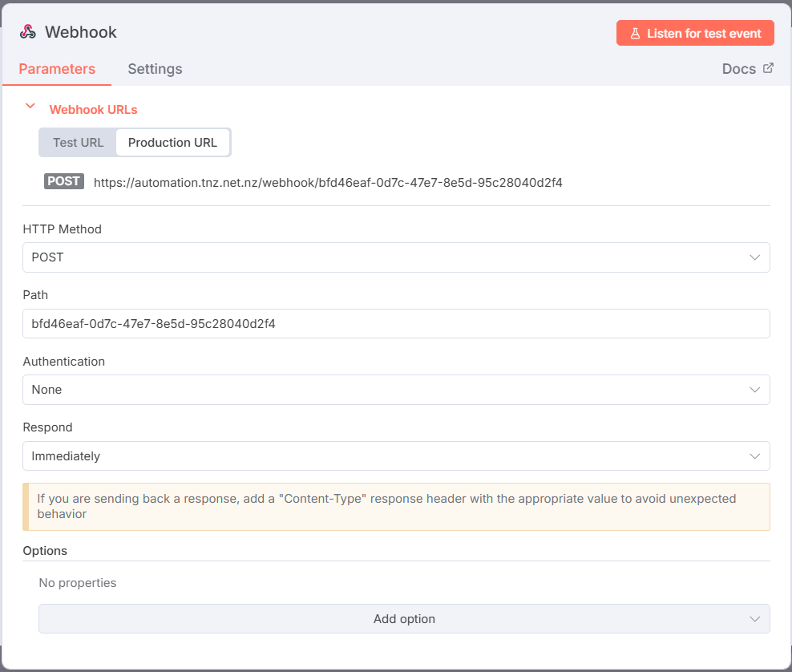Open the Docs link

coord(739,69)
